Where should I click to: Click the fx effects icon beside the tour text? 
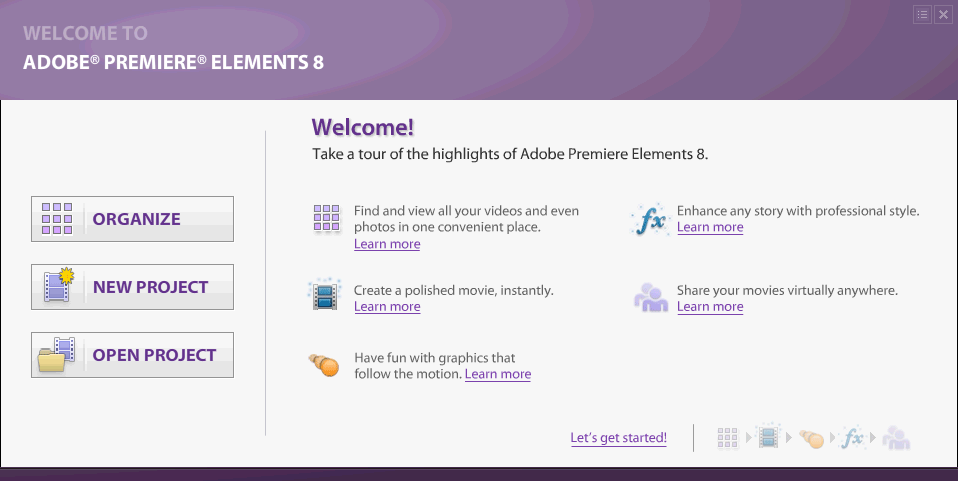(650, 220)
